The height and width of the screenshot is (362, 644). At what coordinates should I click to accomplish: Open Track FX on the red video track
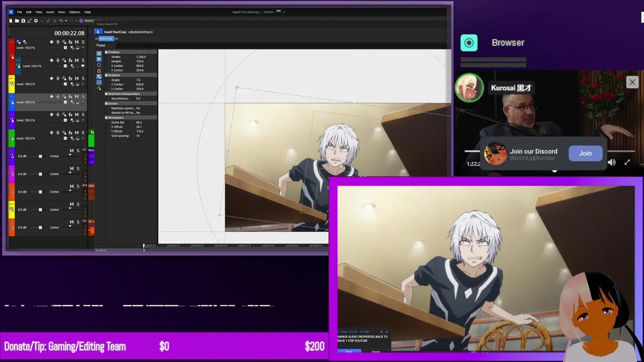pos(70,42)
